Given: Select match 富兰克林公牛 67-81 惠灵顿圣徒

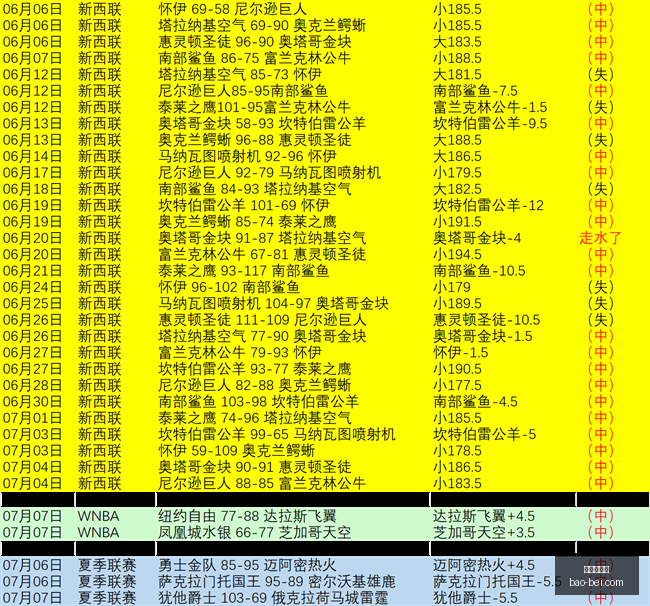Looking at the screenshot, I should (262, 255).
